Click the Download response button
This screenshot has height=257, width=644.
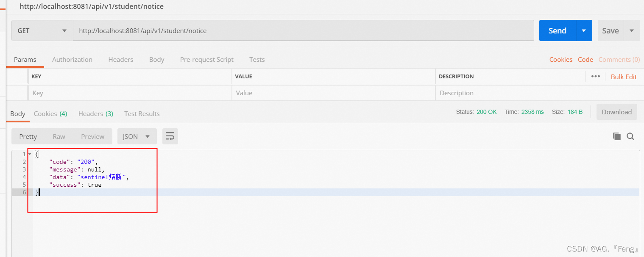[x=617, y=112]
